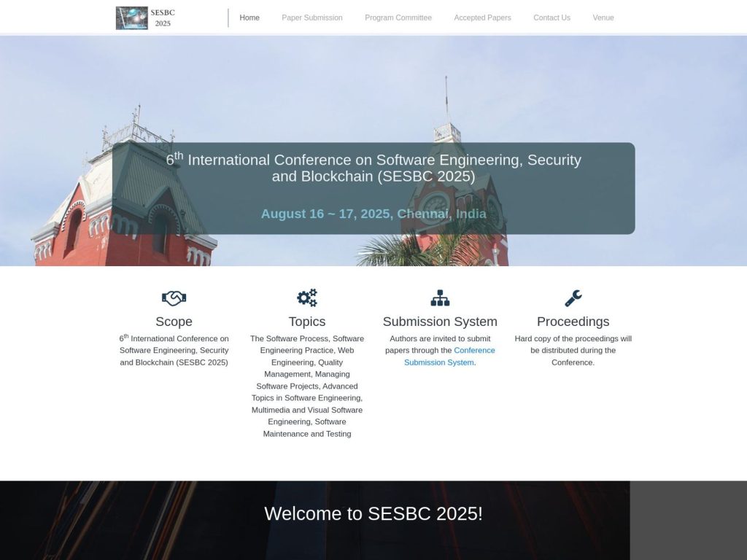The image size is (747, 560).
Task: Click the SESBC 2025 text beside the logo
Action: (162, 17)
